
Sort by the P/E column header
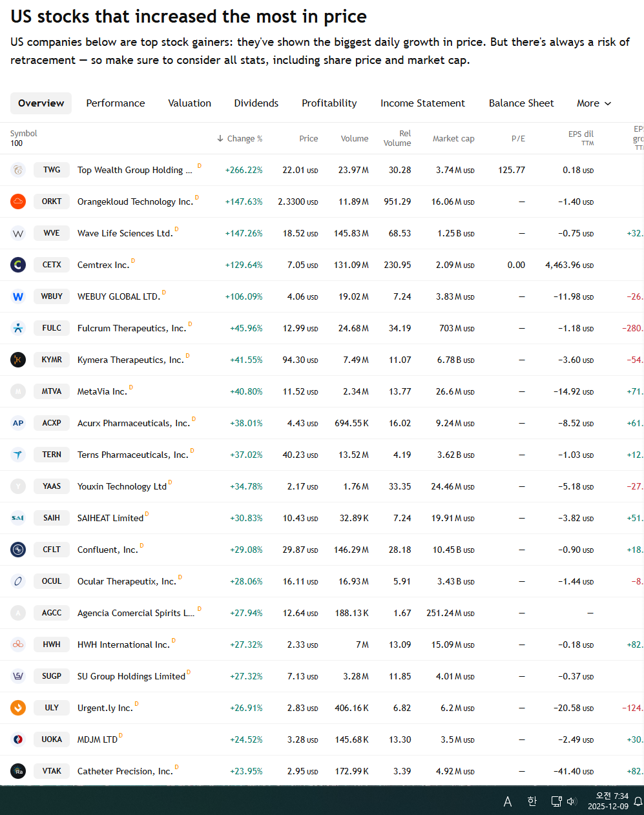tap(518, 138)
